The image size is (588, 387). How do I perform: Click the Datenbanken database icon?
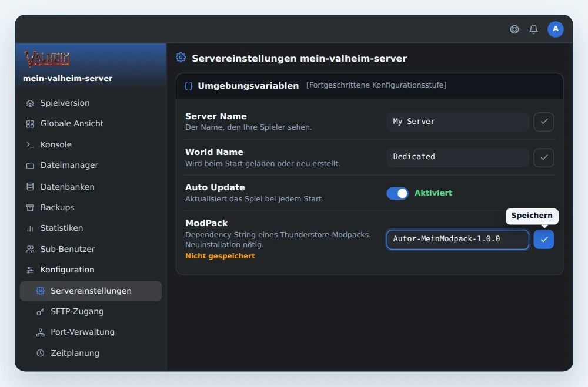[30, 187]
